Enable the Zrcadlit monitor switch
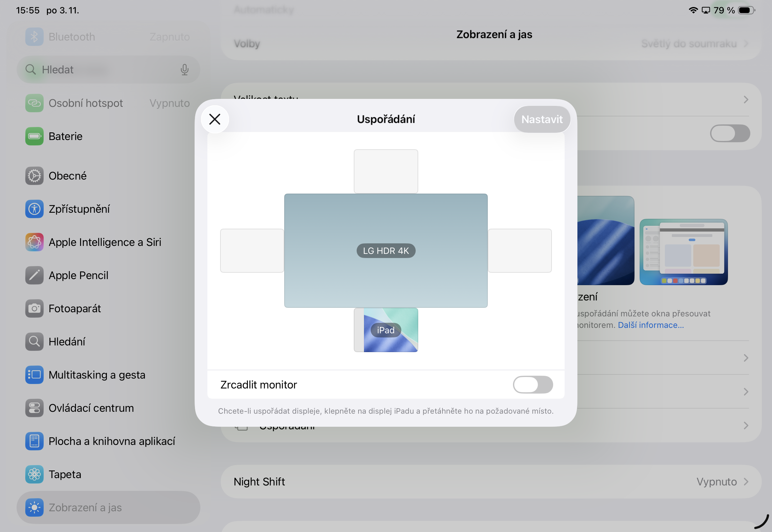Image resolution: width=772 pixels, height=532 pixels. tap(532, 385)
